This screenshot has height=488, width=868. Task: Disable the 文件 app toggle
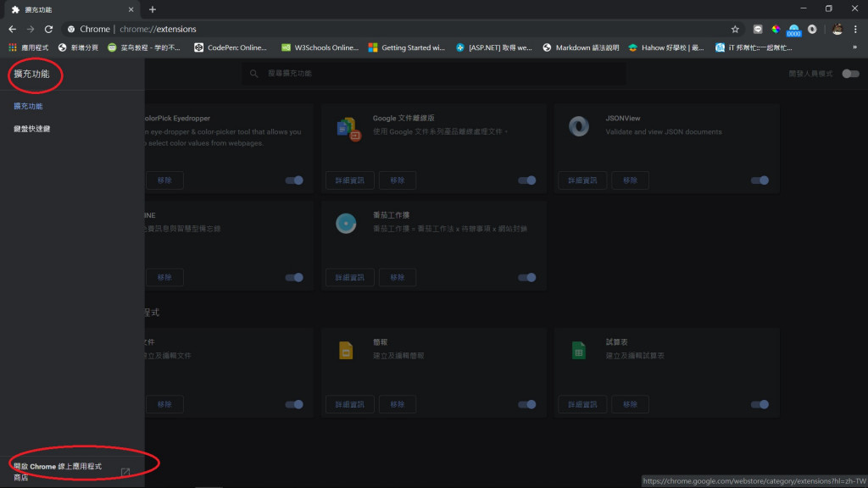coord(294,404)
